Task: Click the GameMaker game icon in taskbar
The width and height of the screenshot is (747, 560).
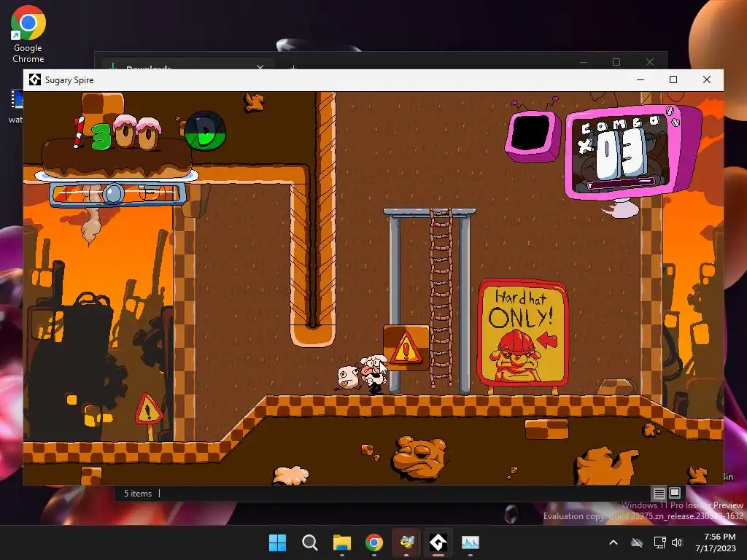Action: tap(438, 542)
